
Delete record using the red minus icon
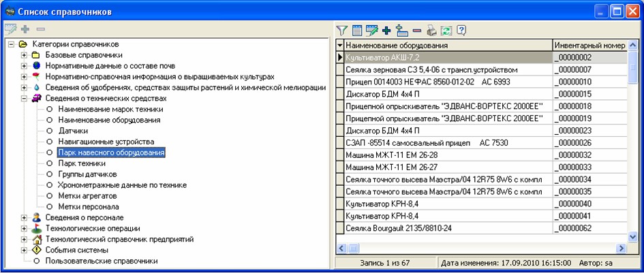point(416,30)
